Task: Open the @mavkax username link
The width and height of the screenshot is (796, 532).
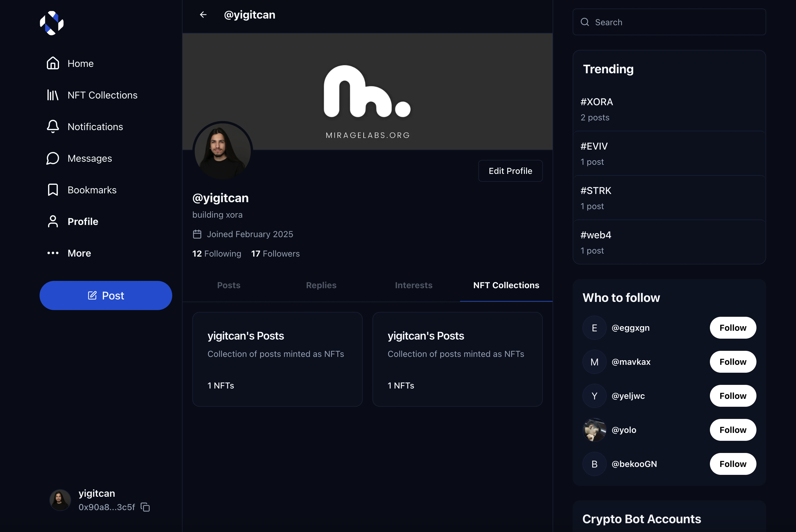Action: (x=631, y=362)
